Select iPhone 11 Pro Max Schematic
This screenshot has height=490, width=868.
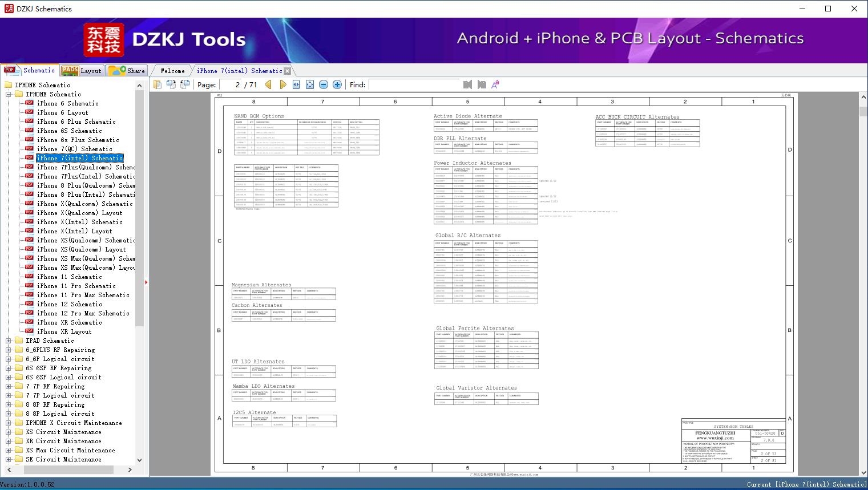[83, 295]
